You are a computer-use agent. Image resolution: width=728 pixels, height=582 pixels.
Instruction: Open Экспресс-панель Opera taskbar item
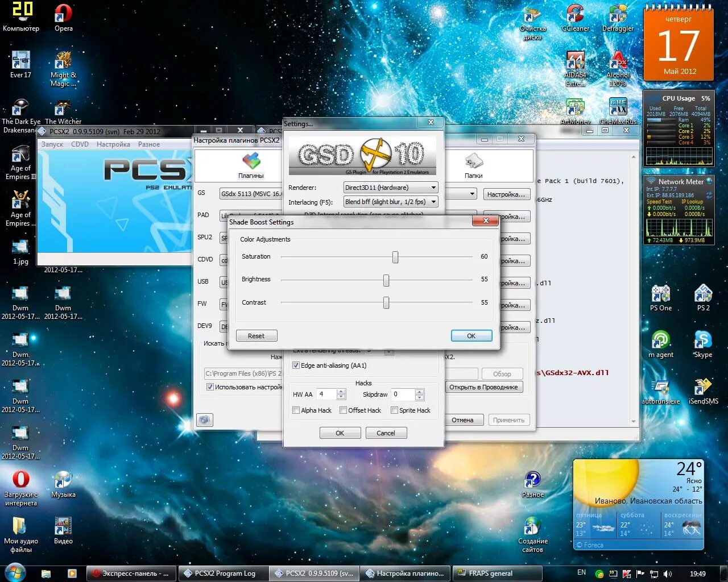(x=131, y=573)
